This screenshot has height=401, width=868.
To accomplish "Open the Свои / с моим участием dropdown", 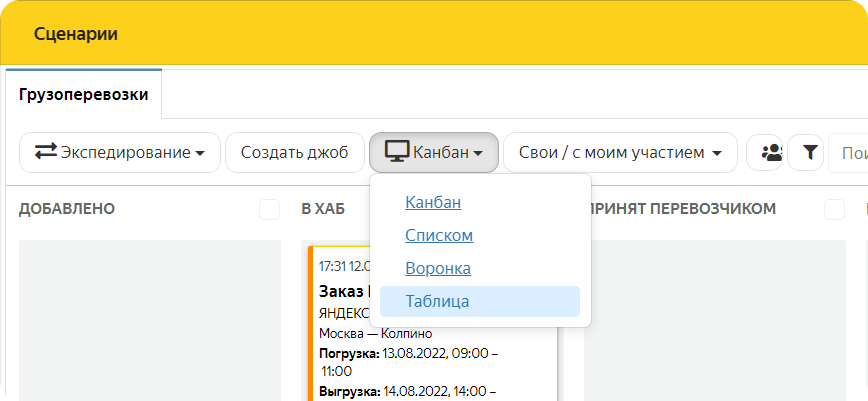I will coord(619,153).
